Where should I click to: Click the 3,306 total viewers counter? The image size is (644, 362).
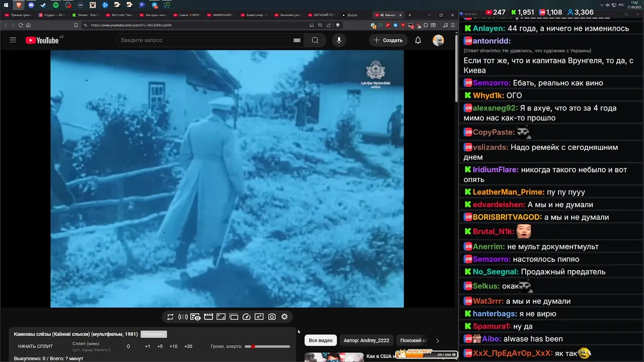[x=580, y=12]
